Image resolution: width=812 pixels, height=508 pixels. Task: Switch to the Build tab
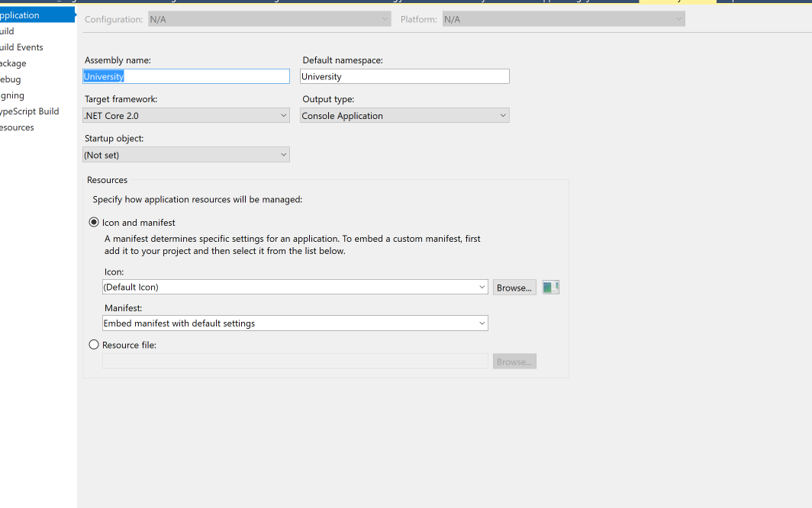[8, 31]
